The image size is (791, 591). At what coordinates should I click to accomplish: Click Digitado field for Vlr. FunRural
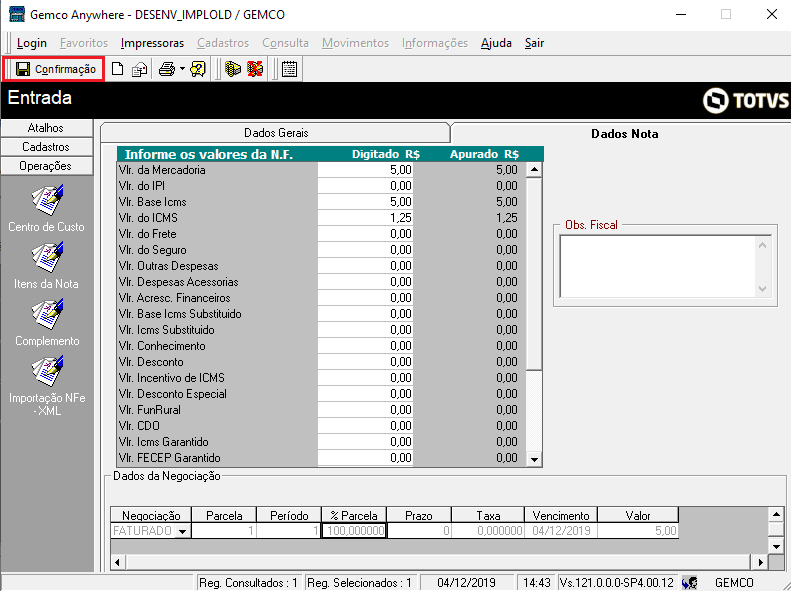[x=365, y=410]
